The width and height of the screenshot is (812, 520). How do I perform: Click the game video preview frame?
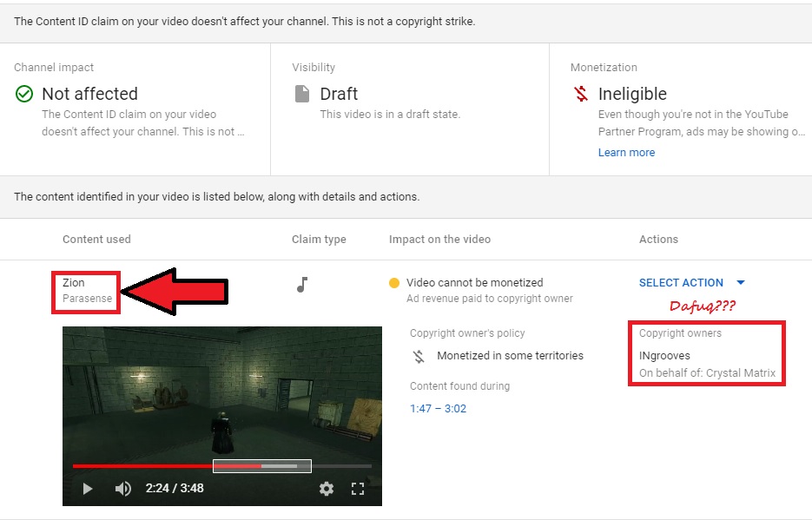click(221, 391)
